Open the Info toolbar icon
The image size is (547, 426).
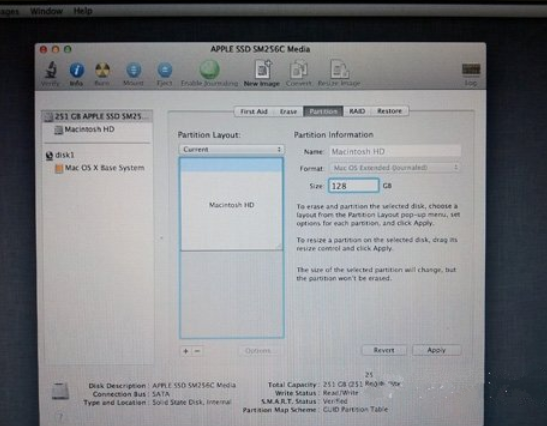tap(76, 71)
